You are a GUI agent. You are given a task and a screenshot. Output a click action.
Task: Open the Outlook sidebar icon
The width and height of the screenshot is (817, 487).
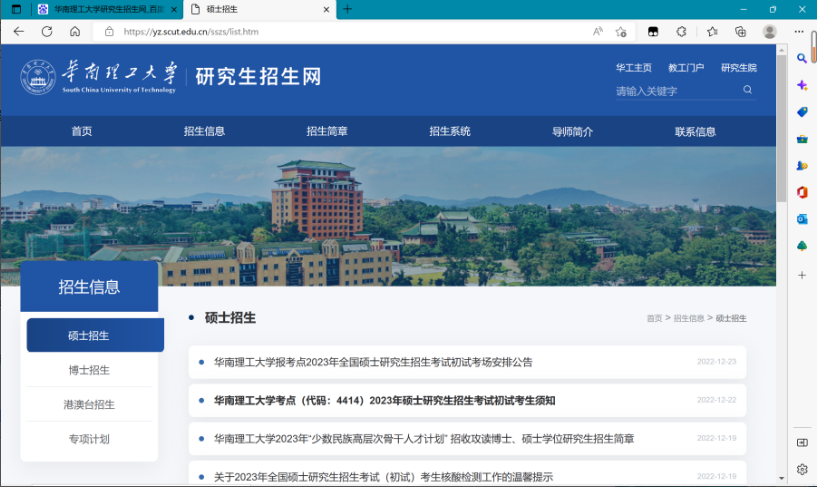tap(802, 219)
